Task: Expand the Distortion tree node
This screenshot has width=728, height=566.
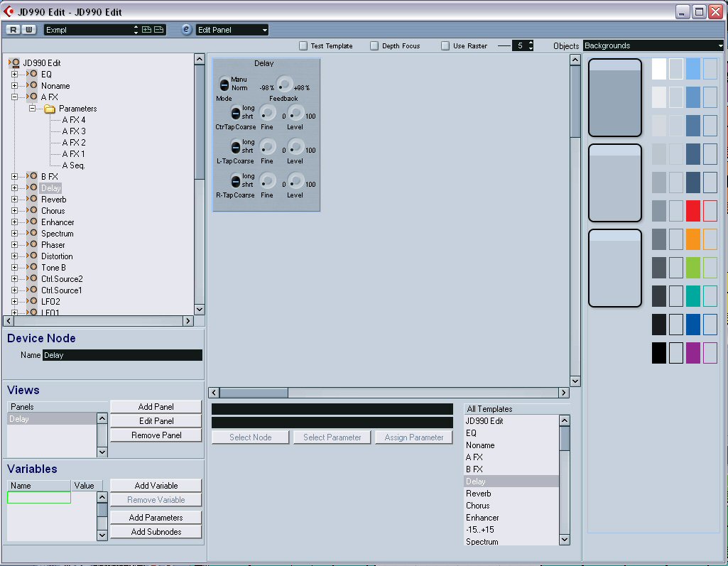Action: [14, 256]
